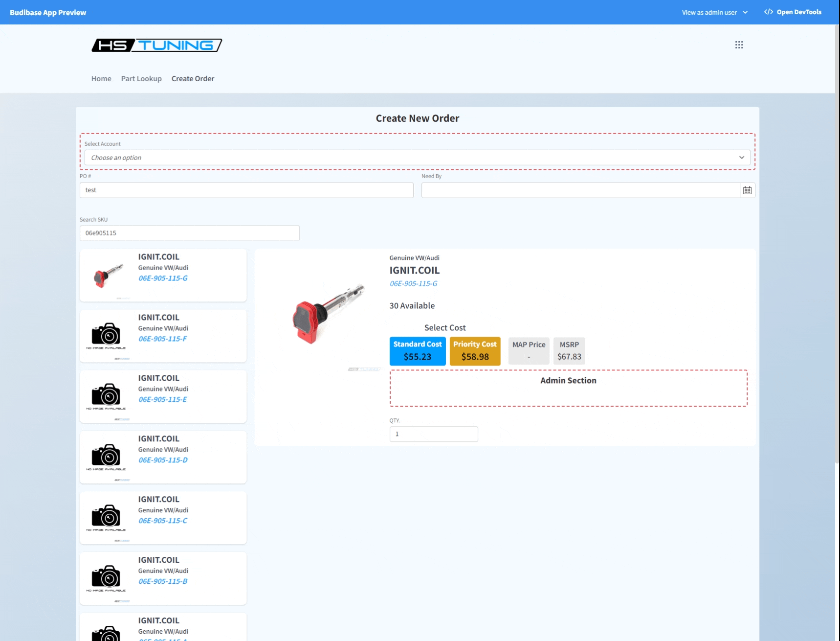Viewport: 840px width, 641px height.
Task: Click the PO # input field
Action: pos(246,190)
